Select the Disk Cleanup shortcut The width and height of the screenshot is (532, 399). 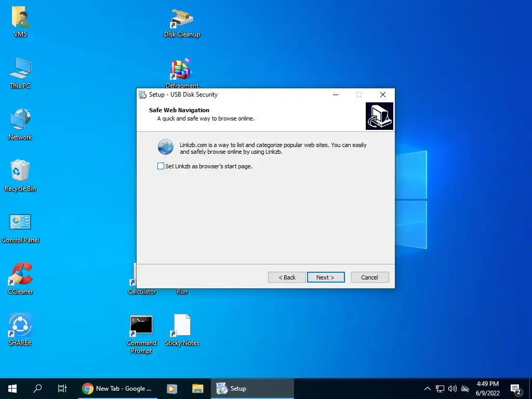[182, 23]
